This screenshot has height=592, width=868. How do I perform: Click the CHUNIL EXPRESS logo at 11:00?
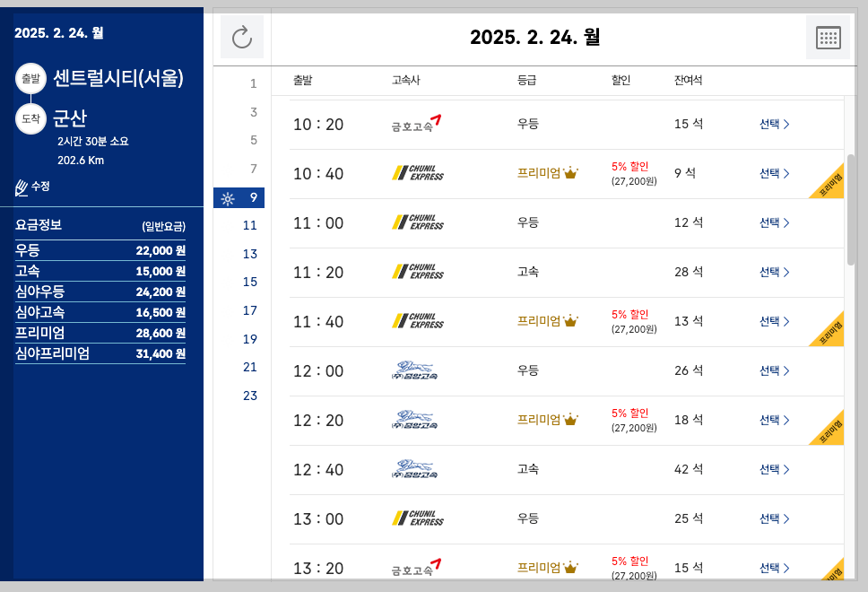click(418, 222)
